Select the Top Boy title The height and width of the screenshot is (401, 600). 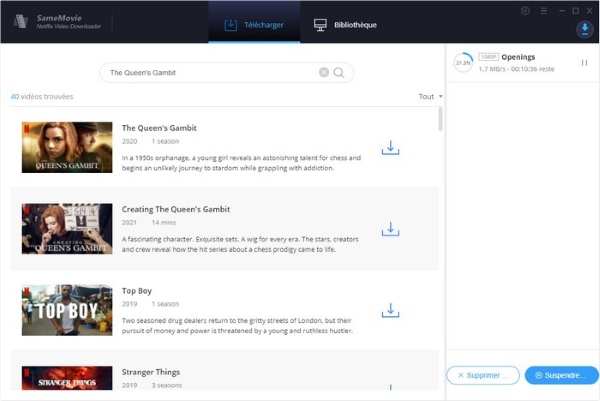point(137,291)
